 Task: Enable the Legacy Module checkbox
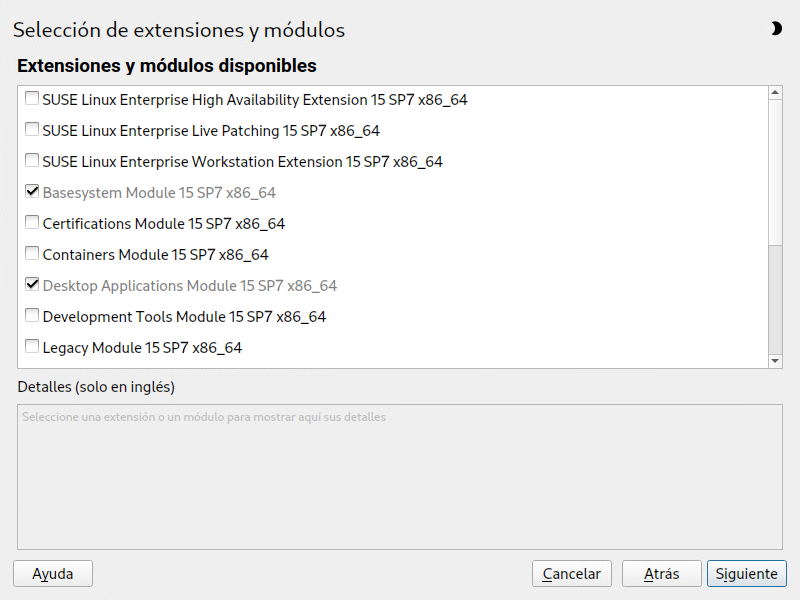(32, 346)
